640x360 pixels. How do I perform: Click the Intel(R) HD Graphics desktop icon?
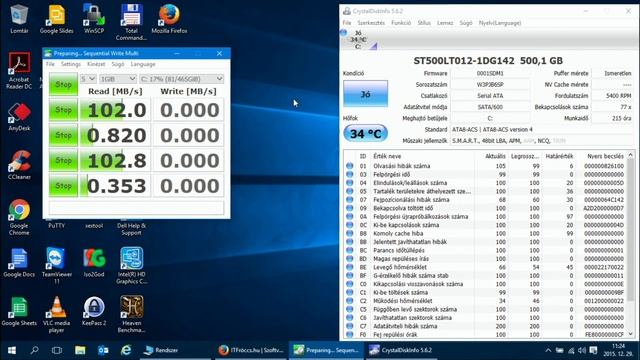(x=131, y=266)
